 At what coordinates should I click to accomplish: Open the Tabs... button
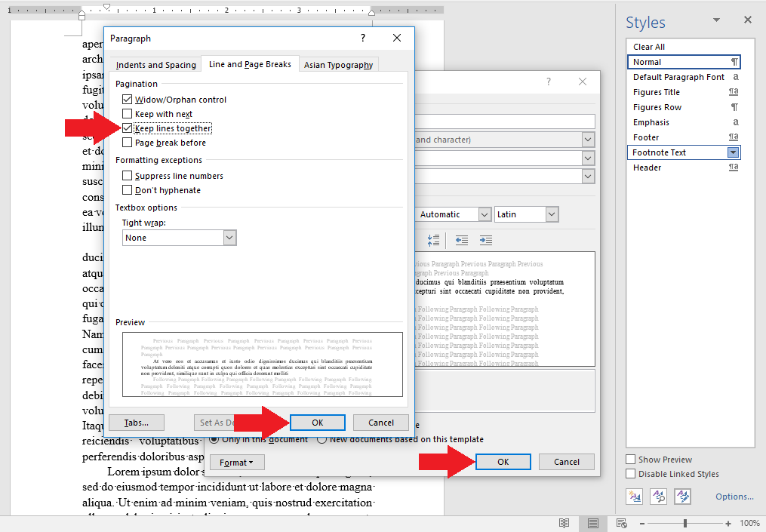(137, 423)
